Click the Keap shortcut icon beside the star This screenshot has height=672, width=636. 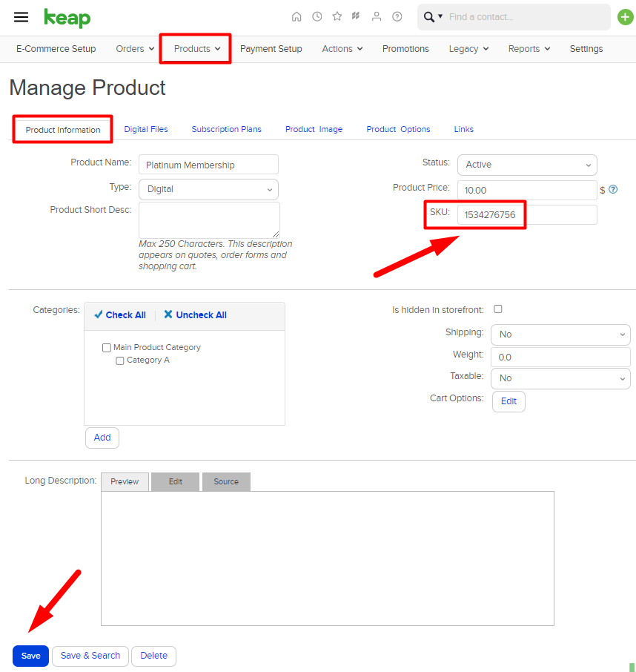tap(356, 16)
